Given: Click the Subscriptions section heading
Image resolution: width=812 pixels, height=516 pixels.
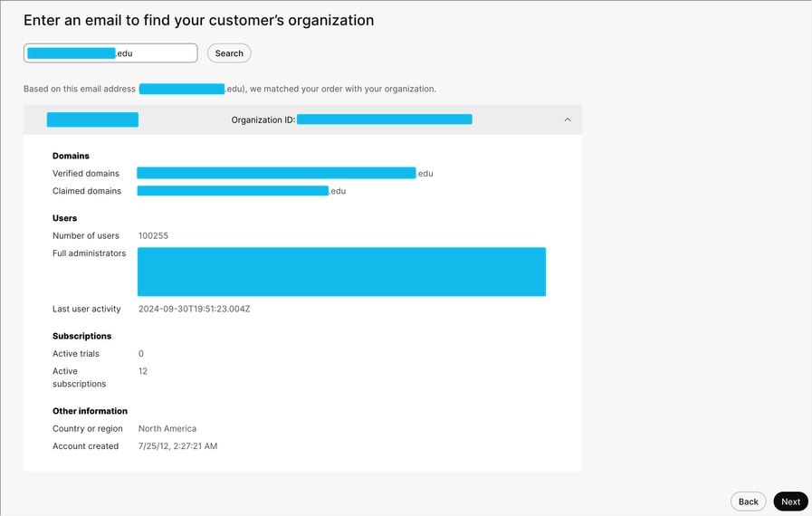Looking at the screenshot, I should click(x=81, y=336).
